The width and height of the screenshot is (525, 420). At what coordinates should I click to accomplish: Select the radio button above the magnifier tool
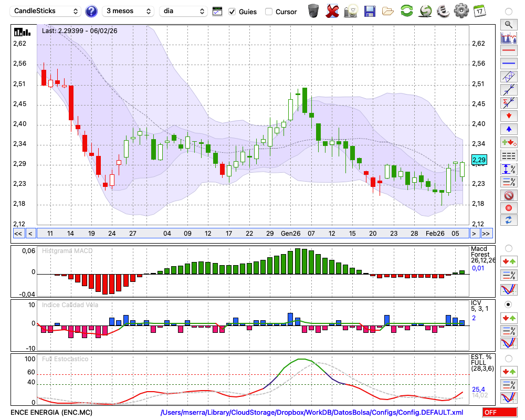[509, 12]
